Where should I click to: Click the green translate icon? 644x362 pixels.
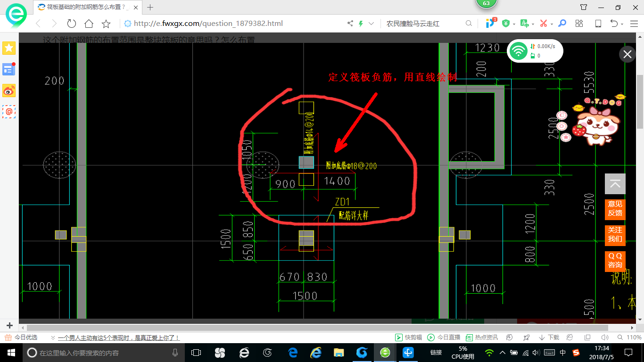pyautogui.click(x=524, y=24)
